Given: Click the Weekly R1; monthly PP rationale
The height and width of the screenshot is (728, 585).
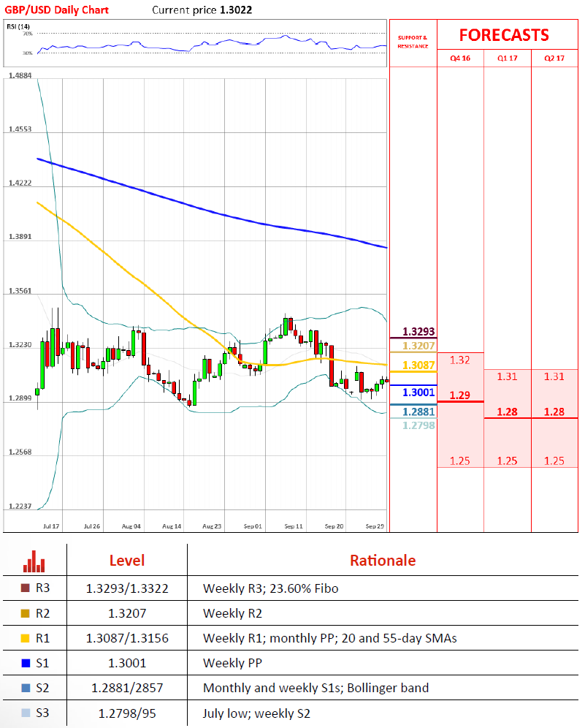Looking at the screenshot, I should (x=330, y=638).
